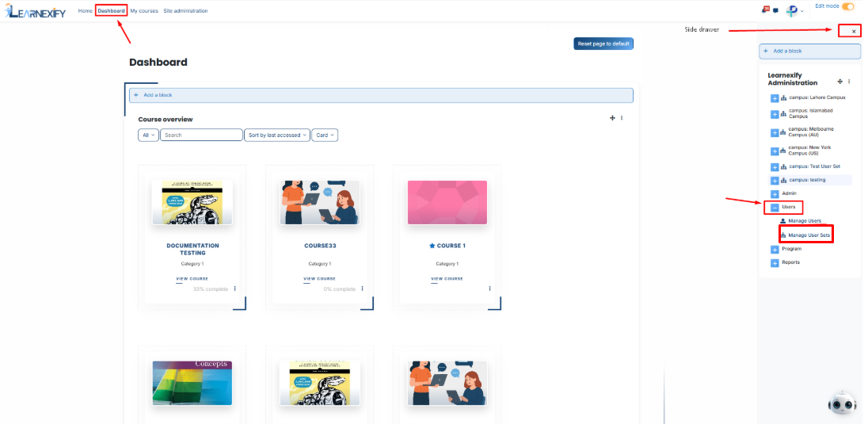The height and width of the screenshot is (424, 868).
Task: Expand campus: New York Campus (US) node
Action: tap(775, 151)
